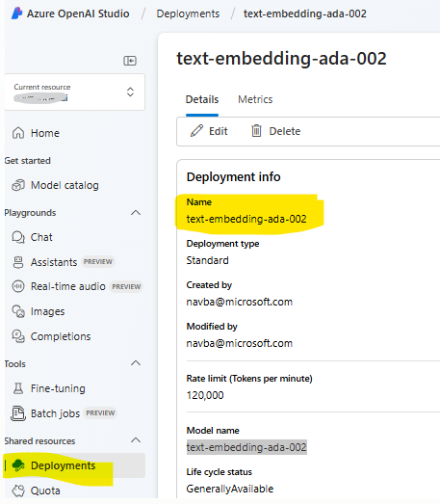
Task: Open the Chat playground
Action: pos(32,237)
